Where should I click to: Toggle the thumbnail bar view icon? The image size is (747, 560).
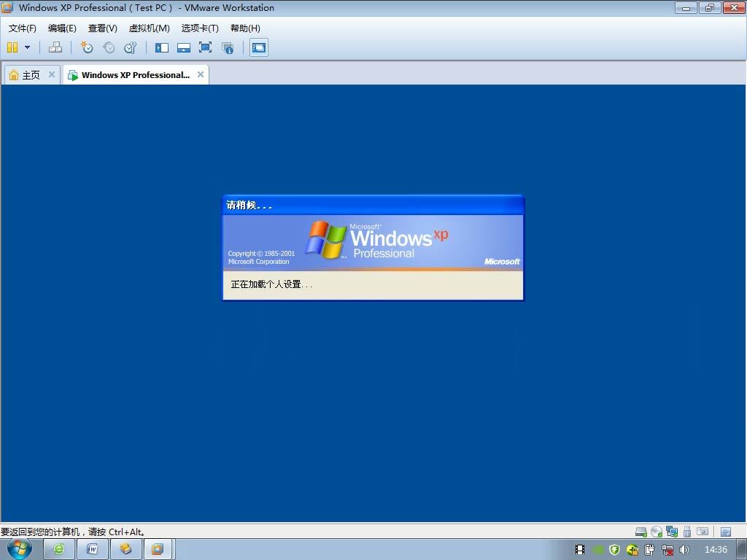click(x=183, y=47)
